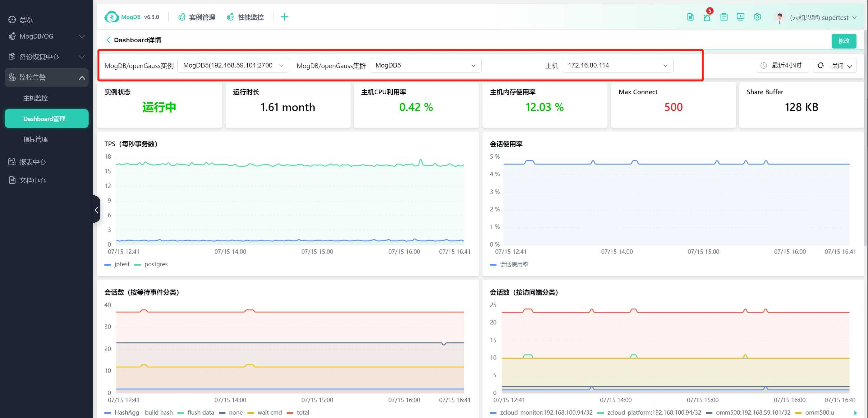Open the document icon in top toolbar

click(x=690, y=17)
